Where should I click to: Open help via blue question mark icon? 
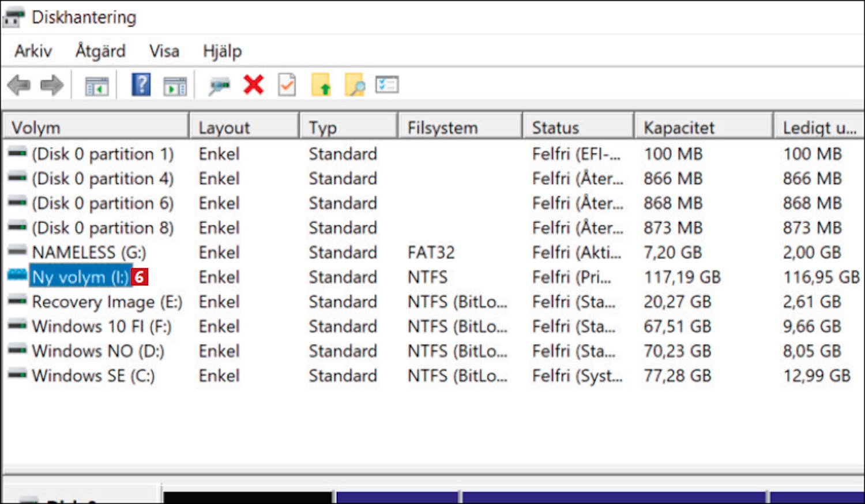tap(141, 85)
